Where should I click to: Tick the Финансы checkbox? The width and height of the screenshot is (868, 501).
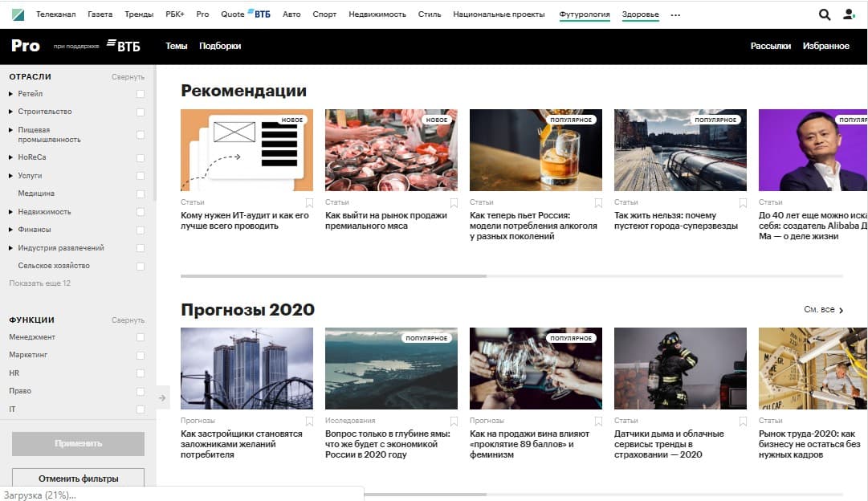[x=141, y=230]
